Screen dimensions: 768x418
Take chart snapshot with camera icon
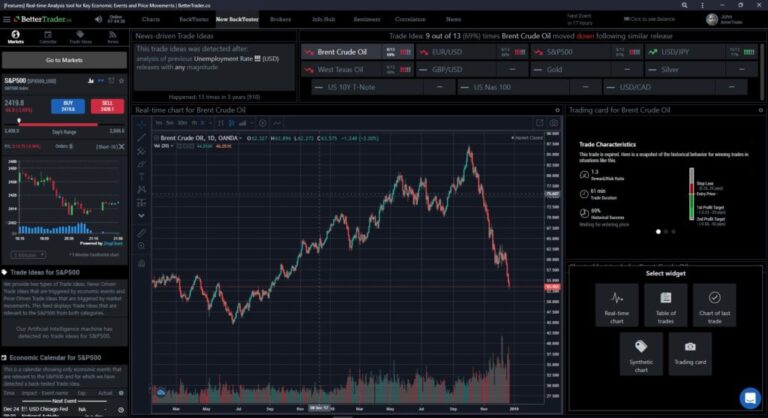click(x=553, y=123)
